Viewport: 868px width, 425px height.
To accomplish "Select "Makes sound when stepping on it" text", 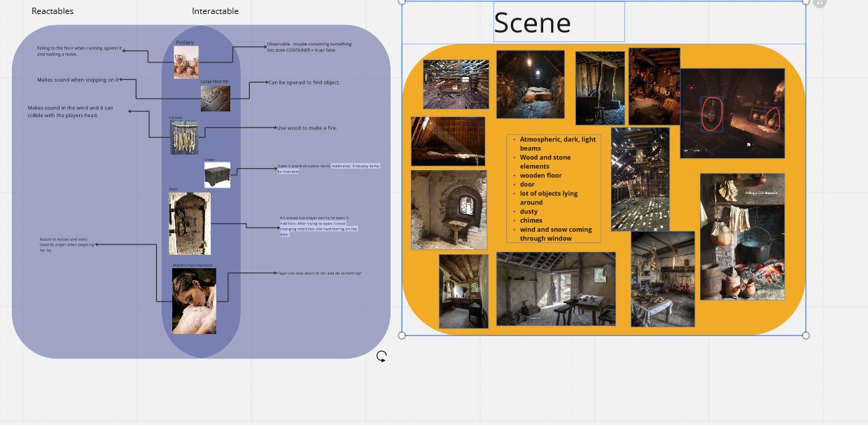I will click(x=78, y=80).
